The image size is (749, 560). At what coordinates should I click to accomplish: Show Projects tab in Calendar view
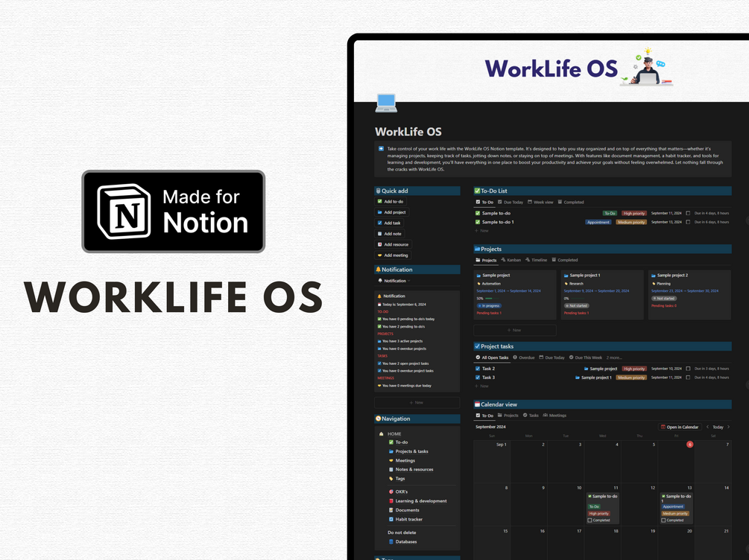click(508, 416)
